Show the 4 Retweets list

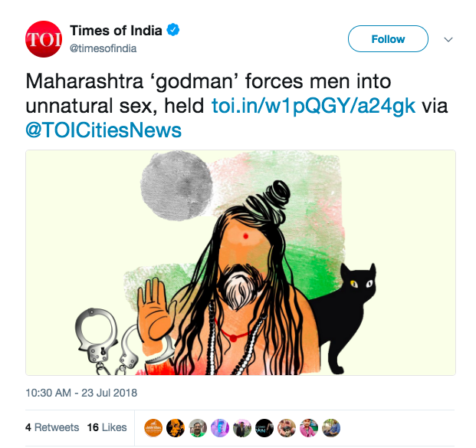click(52, 427)
